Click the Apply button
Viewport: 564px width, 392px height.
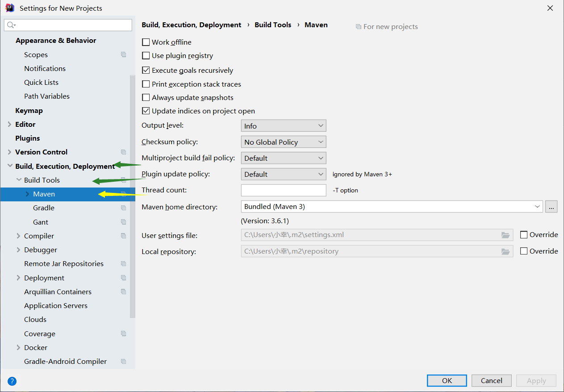click(536, 380)
